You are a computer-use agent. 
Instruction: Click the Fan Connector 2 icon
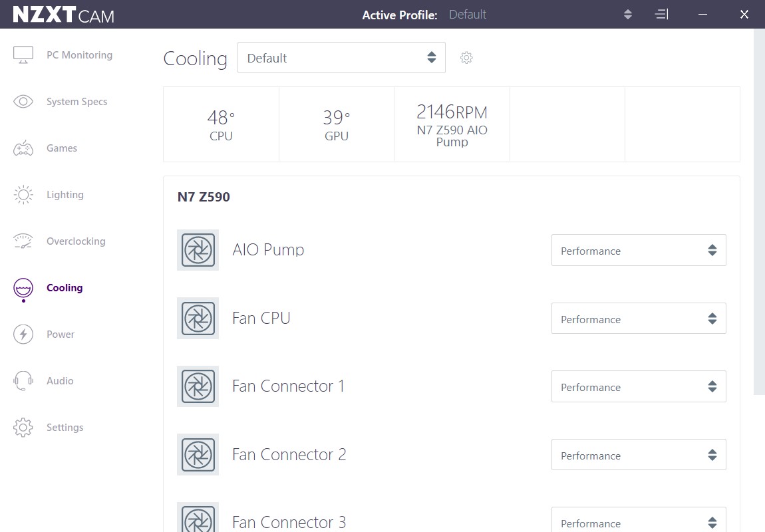pos(198,454)
